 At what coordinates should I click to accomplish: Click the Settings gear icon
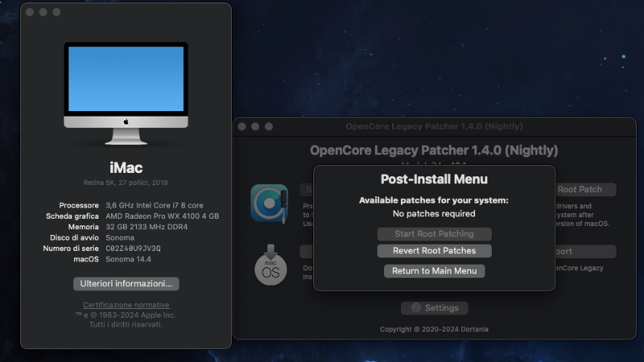click(416, 308)
